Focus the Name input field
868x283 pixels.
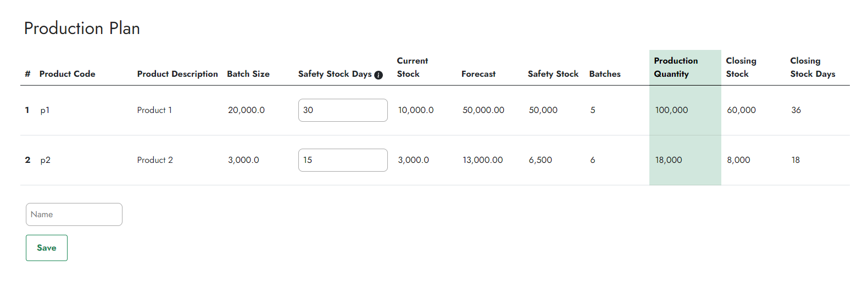coord(74,214)
